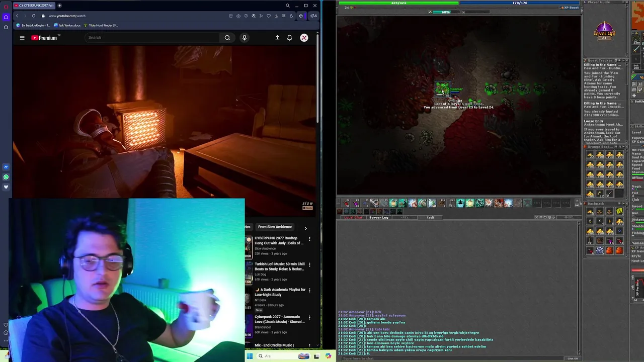Viewport: 644px width, 362px height.
Task: Open YouTube notifications bell
Action: pos(289,38)
